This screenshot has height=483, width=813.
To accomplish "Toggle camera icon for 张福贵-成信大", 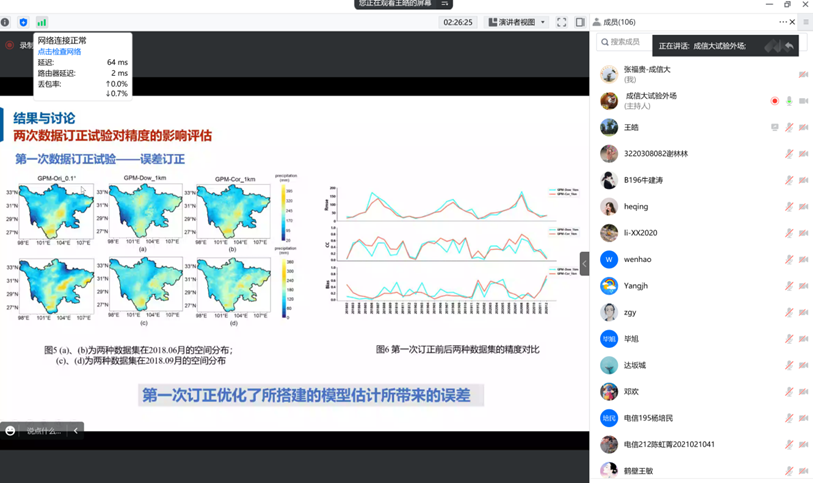I will [803, 75].
